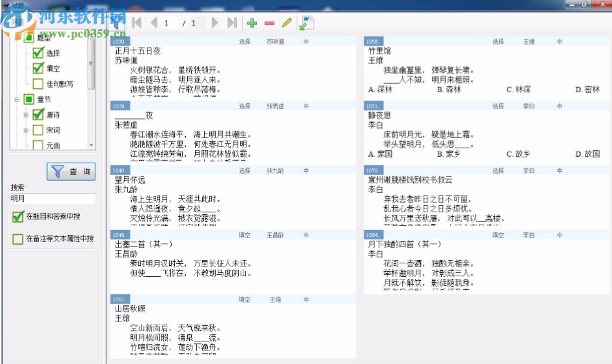Select question header 1078
612x364 pixels.
tap(486, 170)
